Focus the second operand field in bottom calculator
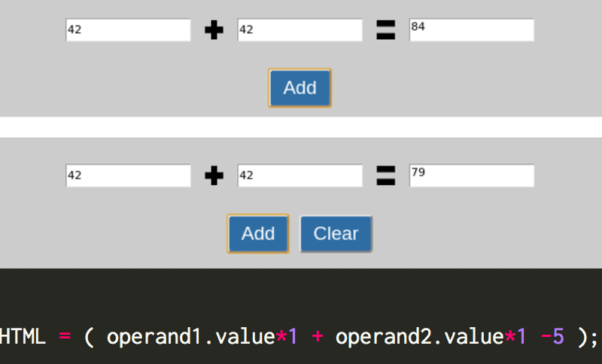Viewport: 602px width, 364px height. (x=299, y=176)
